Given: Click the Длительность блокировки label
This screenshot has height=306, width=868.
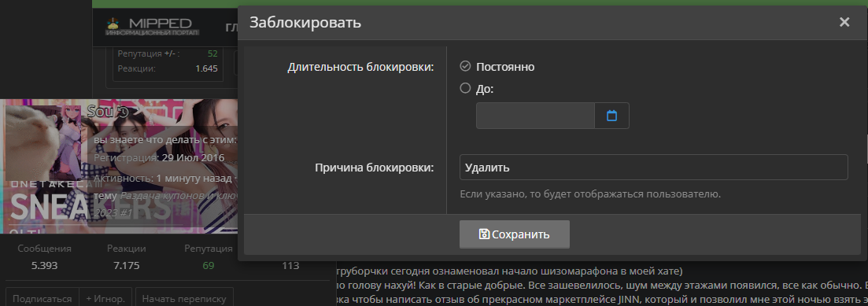Looking at the screenshot, I should pyautogui.click(x=360, y=67).
